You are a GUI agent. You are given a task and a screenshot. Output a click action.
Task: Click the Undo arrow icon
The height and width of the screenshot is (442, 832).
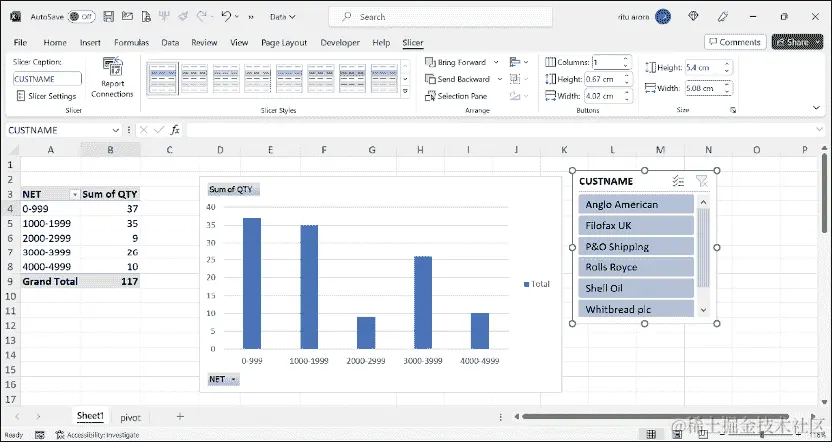227,16
